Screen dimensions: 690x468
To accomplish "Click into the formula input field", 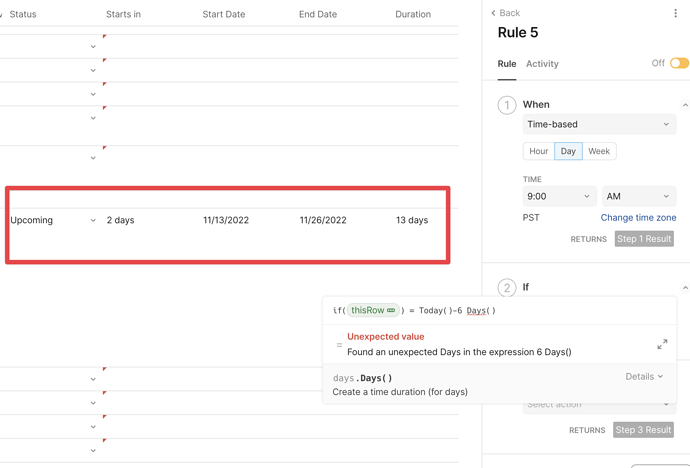I will 499,311.
